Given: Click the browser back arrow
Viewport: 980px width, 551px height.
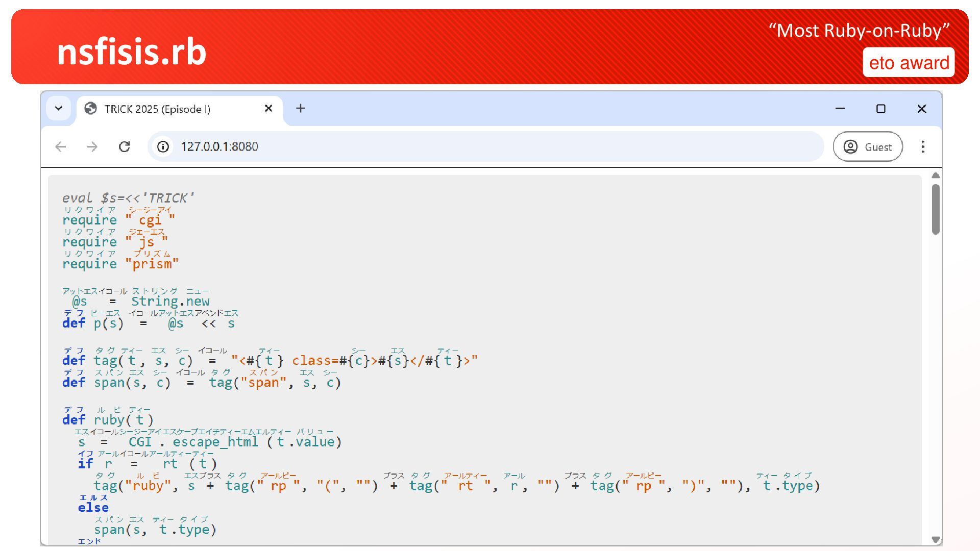Looking at the screenshot, I should coord(61,147).
